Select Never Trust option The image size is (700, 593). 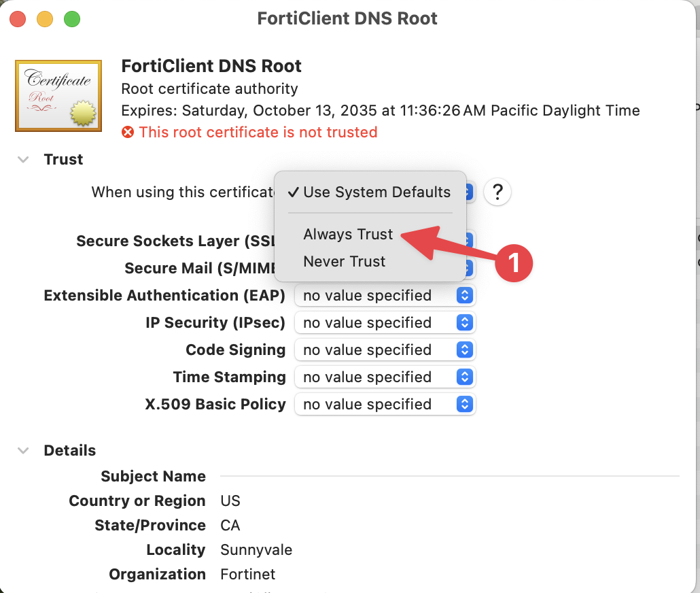[x=344, y=261]
